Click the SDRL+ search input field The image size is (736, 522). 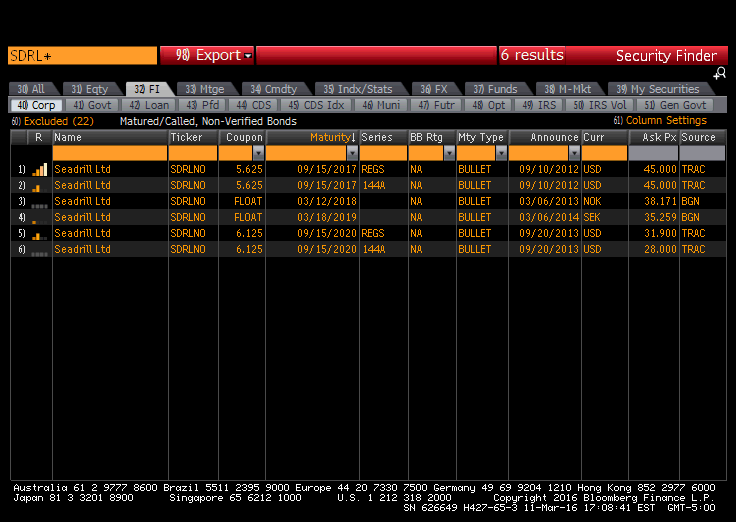pos(83,56)
